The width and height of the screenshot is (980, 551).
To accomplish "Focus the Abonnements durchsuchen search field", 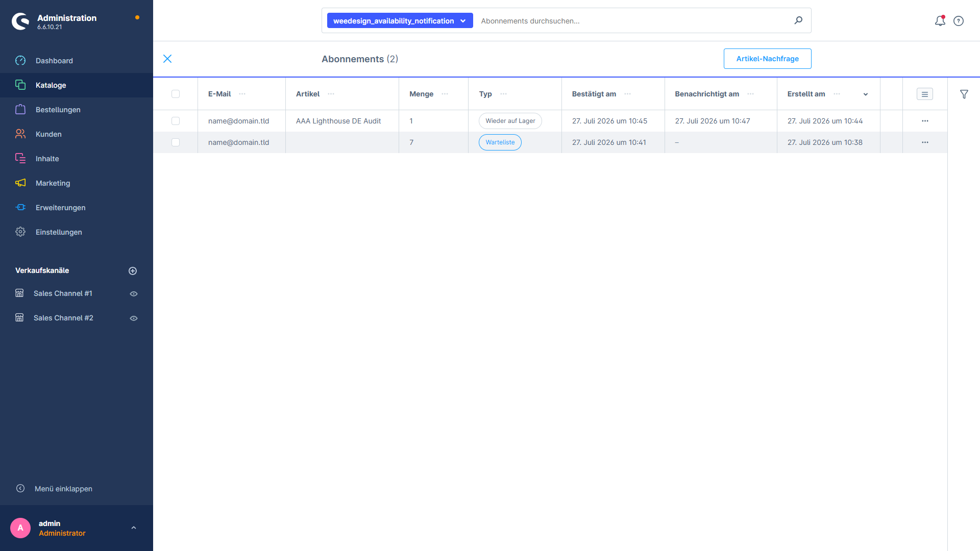I will pos(633,21).
